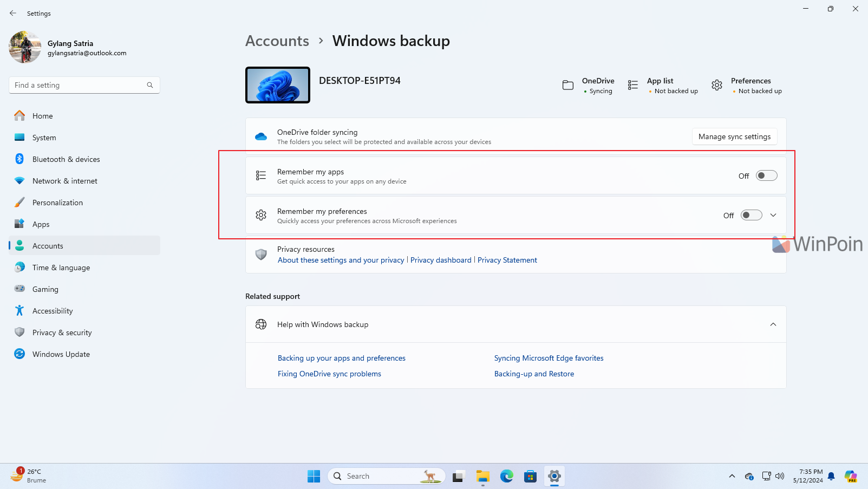The width and height of the screenshot is (868, 489).
Task: Go to Windows Update page
Action: click(x=61, y=354)
